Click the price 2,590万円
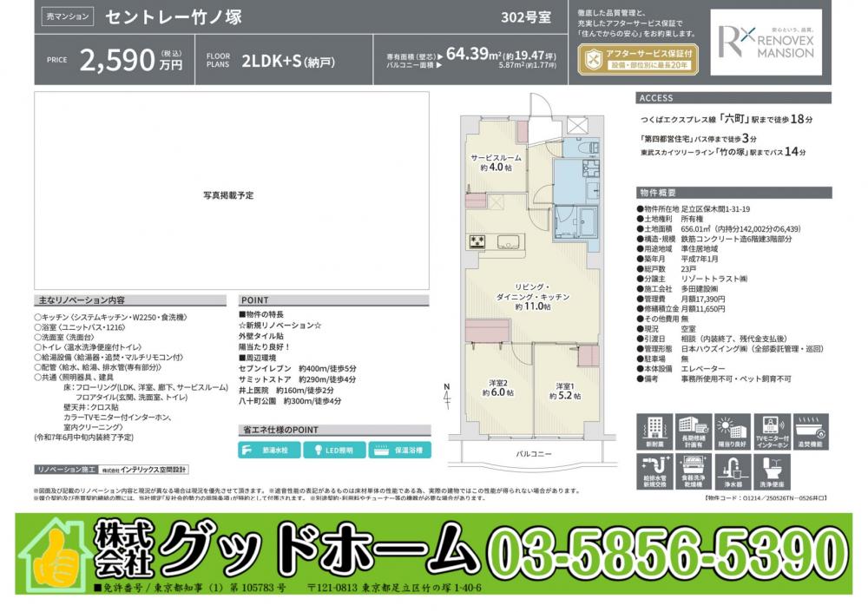The height and width of the screenshot is (612, 868). pyautogui.click(x=131, y=59)
